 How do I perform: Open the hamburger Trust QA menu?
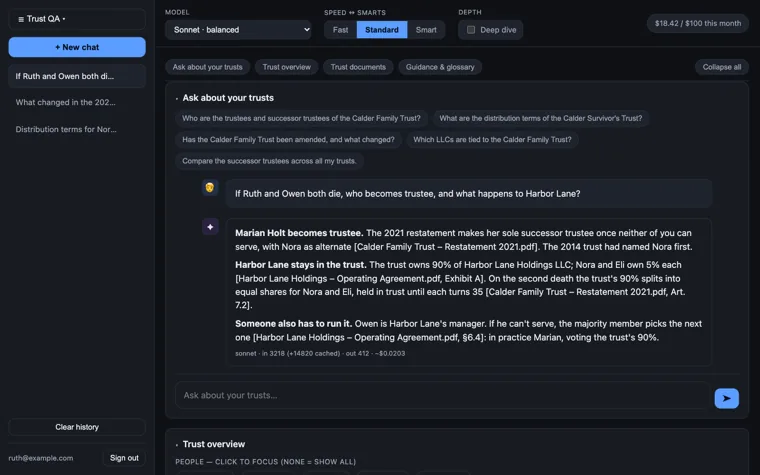coord(77,19)
